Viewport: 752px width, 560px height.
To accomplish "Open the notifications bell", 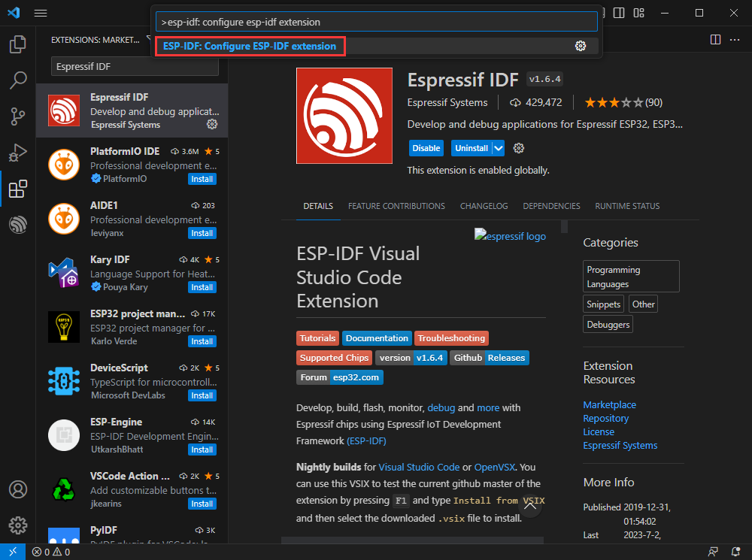I will coord(735,552).
